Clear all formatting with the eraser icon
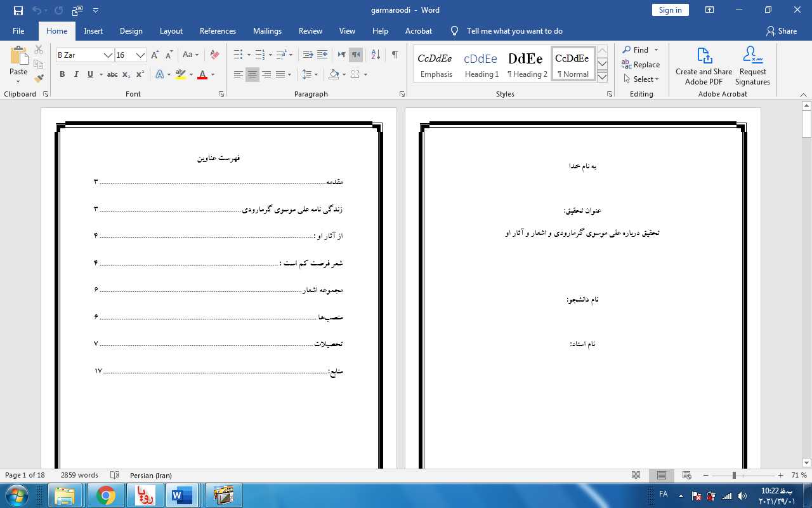 pos(214,55)
